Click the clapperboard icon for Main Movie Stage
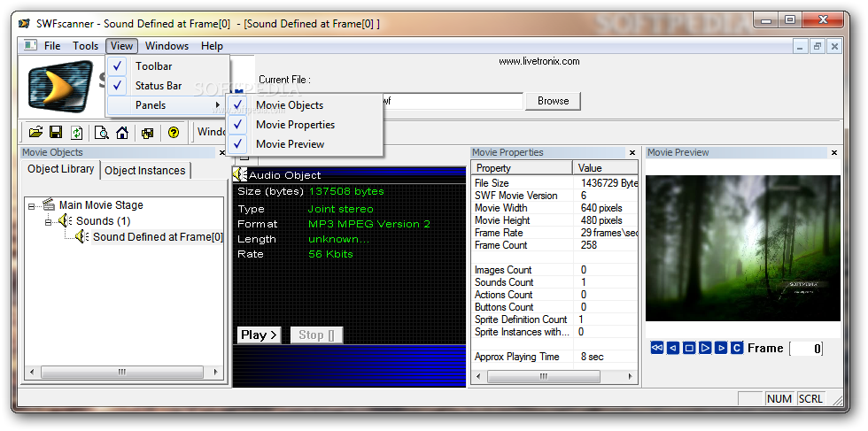868x431 pixels. 50,204
